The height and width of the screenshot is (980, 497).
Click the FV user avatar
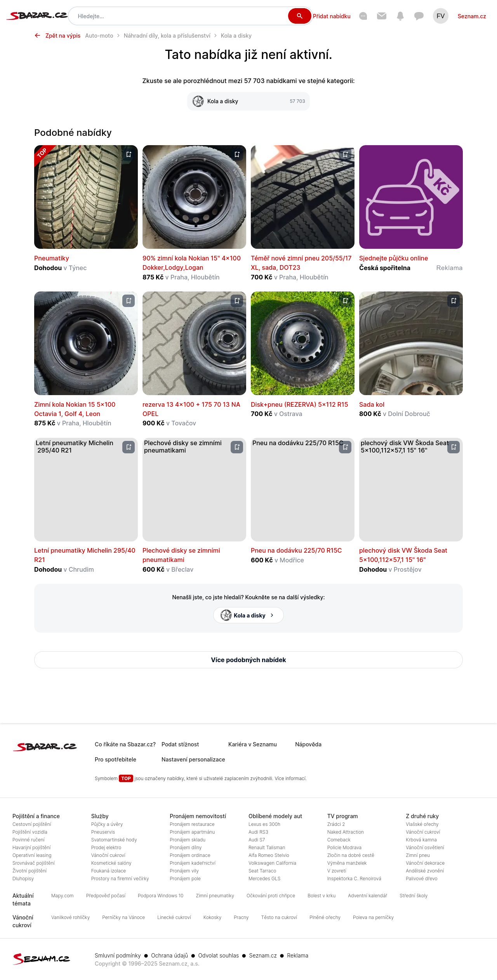[441, 16]
